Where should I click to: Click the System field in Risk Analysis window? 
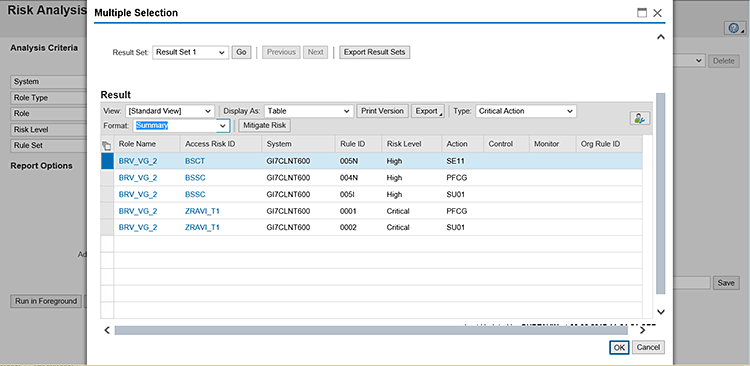click(x=48, y=82)
